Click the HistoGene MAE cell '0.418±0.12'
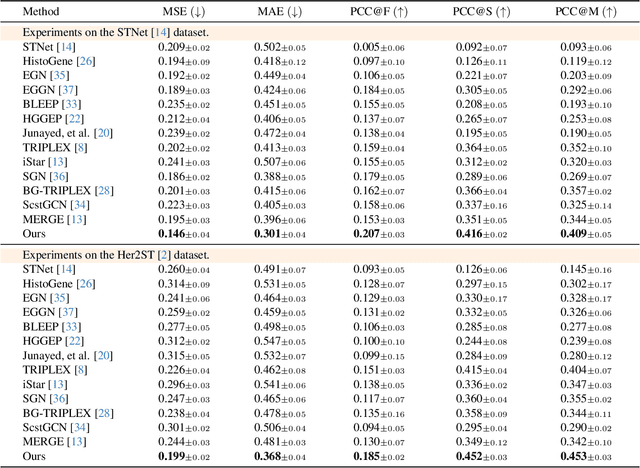The image size is (640, 468). pos(280,61)
